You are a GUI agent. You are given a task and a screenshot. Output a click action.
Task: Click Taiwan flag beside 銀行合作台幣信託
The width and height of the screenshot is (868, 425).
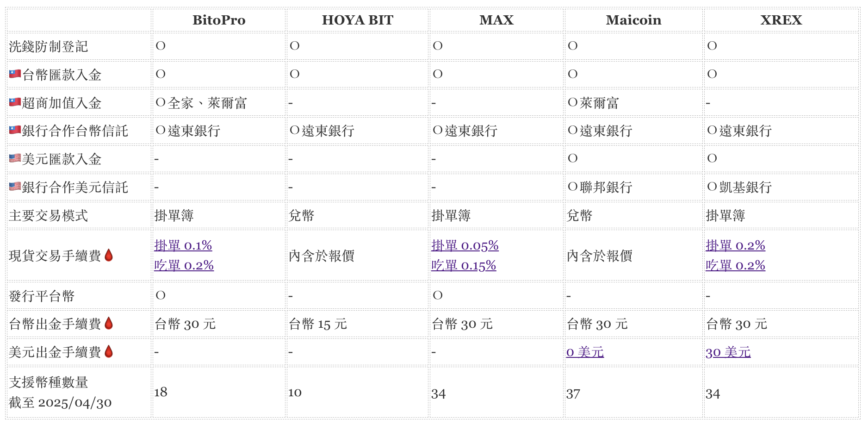coord(15,131)
